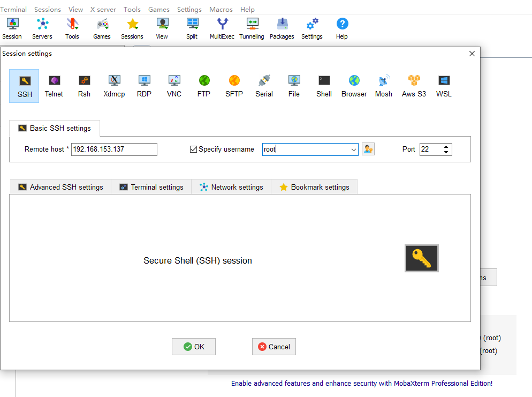Decrease the port number
The height and width of the screenshot is (397, 532).
pyautogui.click(x=446, y=152)
